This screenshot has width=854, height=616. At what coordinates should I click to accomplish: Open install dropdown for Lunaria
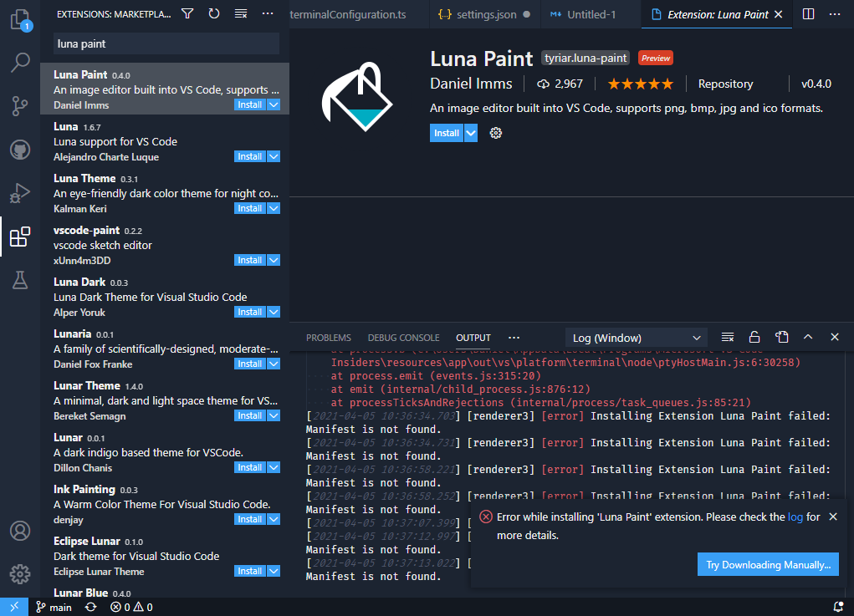pyautogui.click(x=274, y=364)
